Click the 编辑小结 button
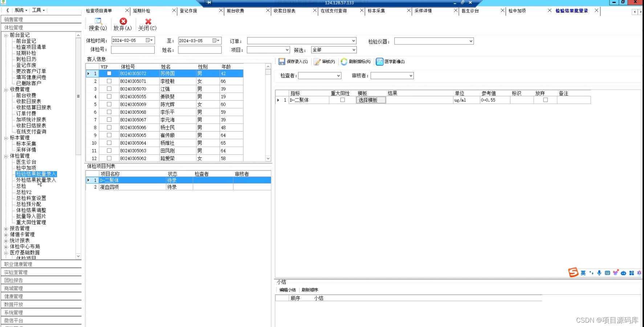Viewport: 644px width, 327px height. click(x=288, y=290)
